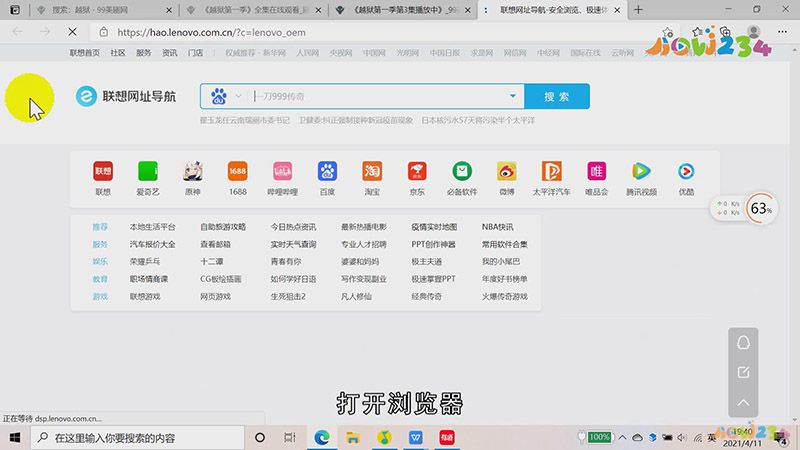Switch to the 搜索: 越狱 browser tab
The width and height of the screenshot is (800, 450).
pyautogui.click(x=104, y=10)
